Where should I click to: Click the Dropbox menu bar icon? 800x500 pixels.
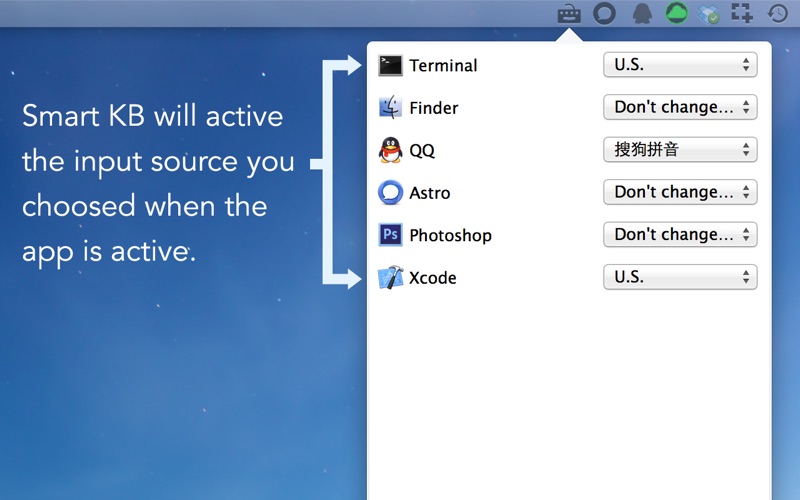tap(708, 14)
